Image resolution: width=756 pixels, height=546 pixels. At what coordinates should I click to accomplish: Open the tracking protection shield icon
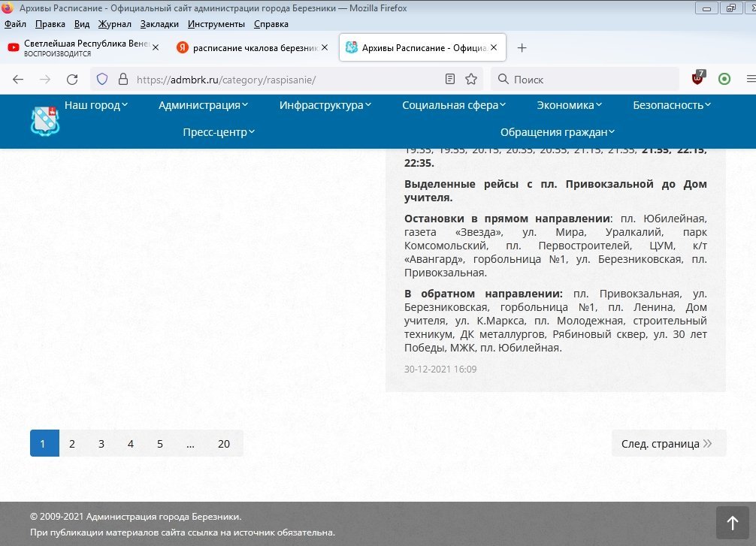[x=102, y=79]
